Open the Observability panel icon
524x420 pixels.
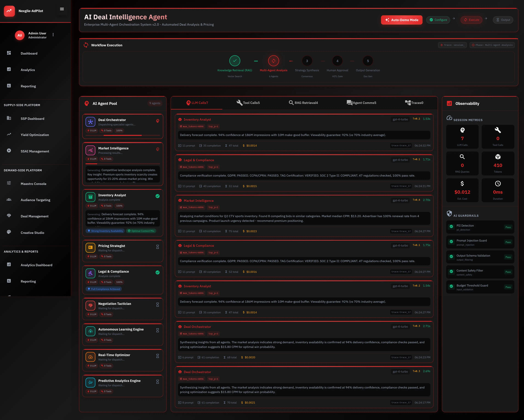click(x=449, y=103)
